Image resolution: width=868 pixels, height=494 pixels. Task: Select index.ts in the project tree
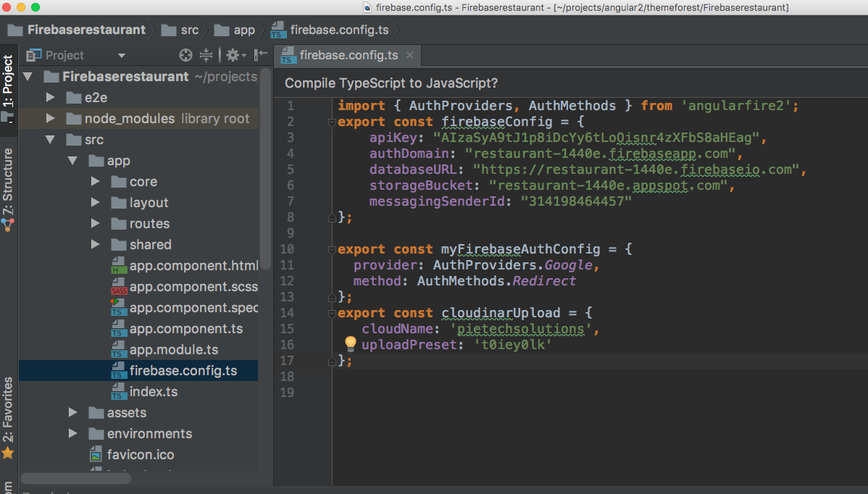[x=154, y=392]
